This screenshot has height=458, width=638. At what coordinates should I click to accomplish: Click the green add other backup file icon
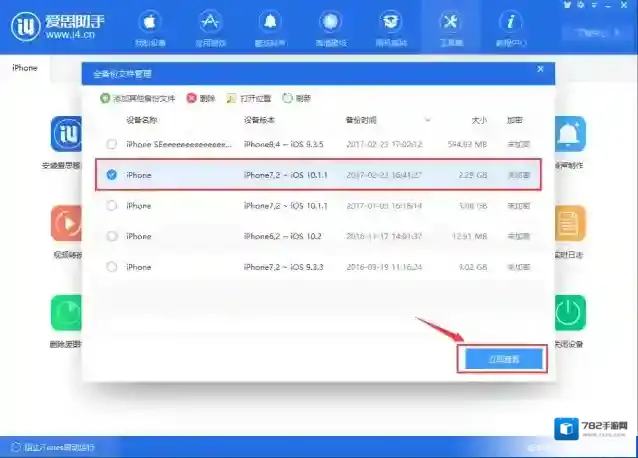click(105, 98)
